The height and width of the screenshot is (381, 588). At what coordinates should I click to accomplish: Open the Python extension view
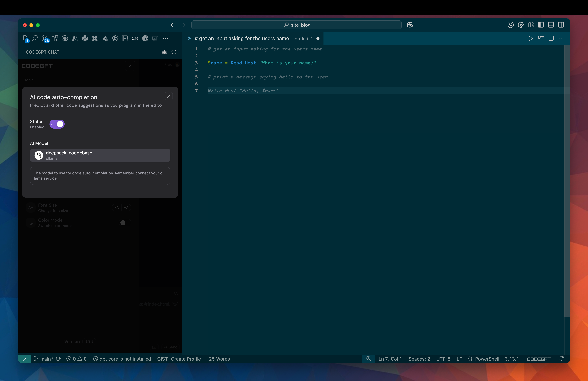85,39
